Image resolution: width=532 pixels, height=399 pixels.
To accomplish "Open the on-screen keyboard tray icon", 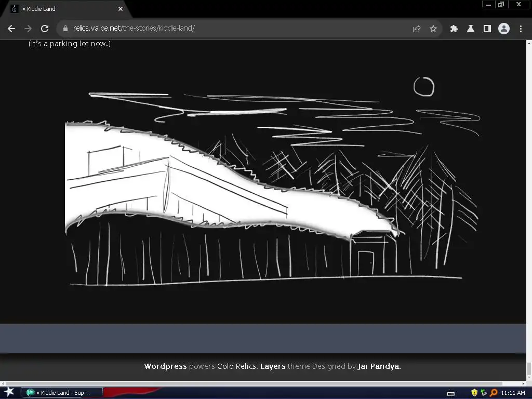I will [451, 393].
